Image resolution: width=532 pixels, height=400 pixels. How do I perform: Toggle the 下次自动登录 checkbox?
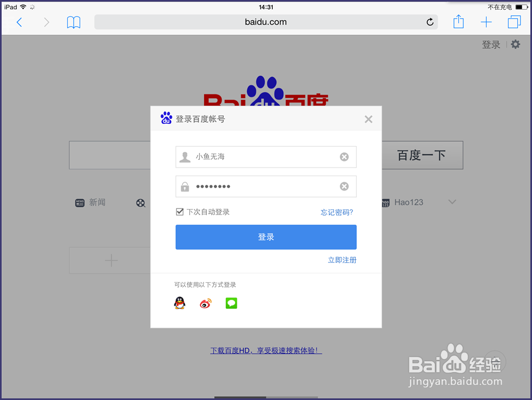click(180, 212)
